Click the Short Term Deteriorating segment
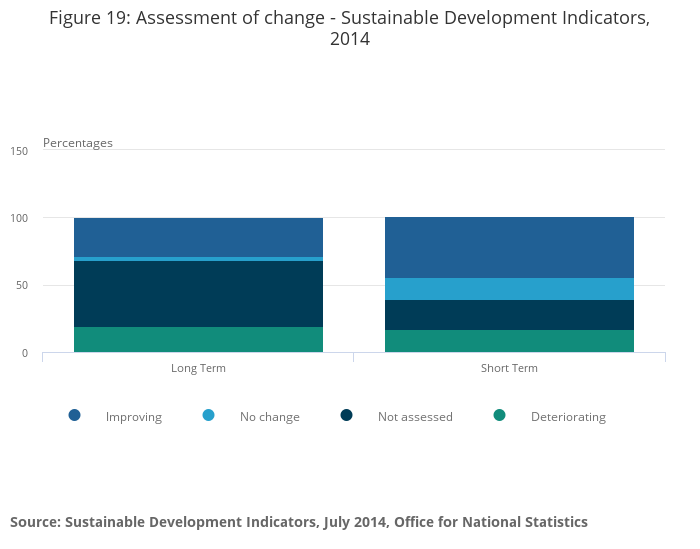 pos(509,341)
